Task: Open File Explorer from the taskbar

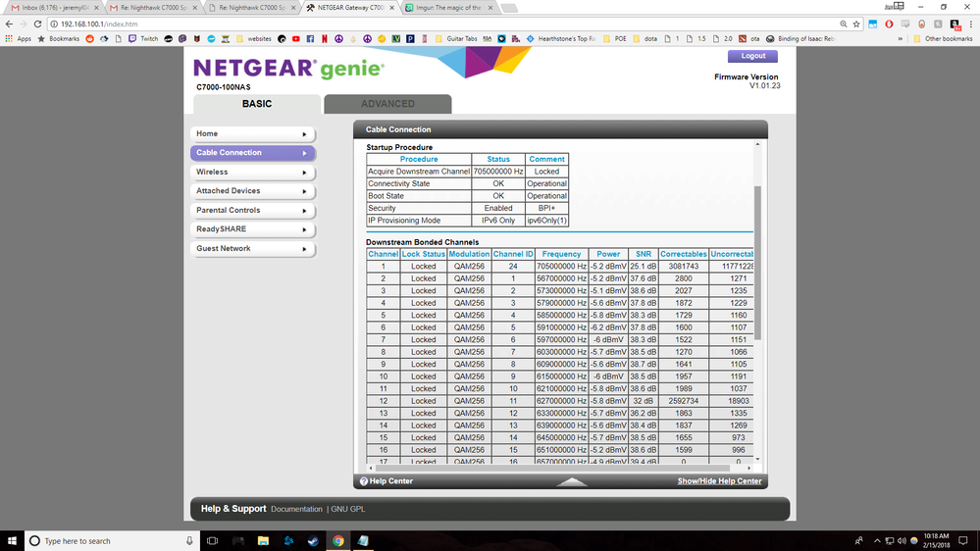Action: coord(262,540)
